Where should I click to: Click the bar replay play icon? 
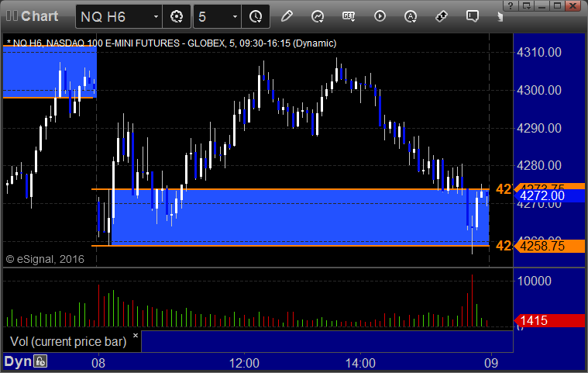tap(380, 16)
